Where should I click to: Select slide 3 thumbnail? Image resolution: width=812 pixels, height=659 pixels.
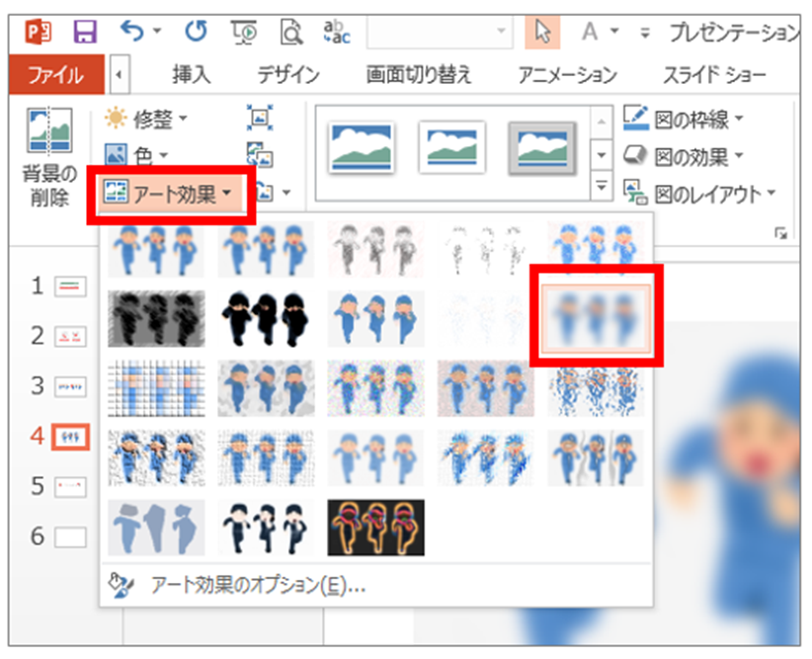point(70,386)
